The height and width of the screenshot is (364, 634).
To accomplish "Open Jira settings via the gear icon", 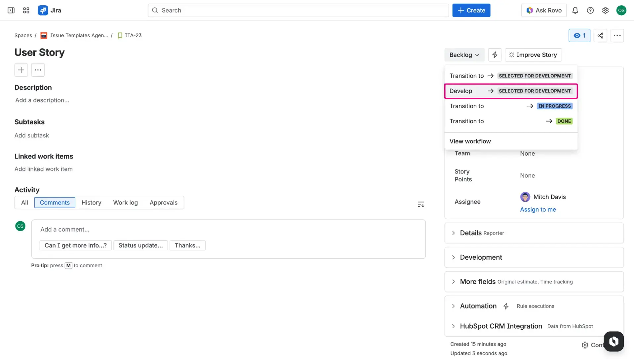I will coord(605,10).
